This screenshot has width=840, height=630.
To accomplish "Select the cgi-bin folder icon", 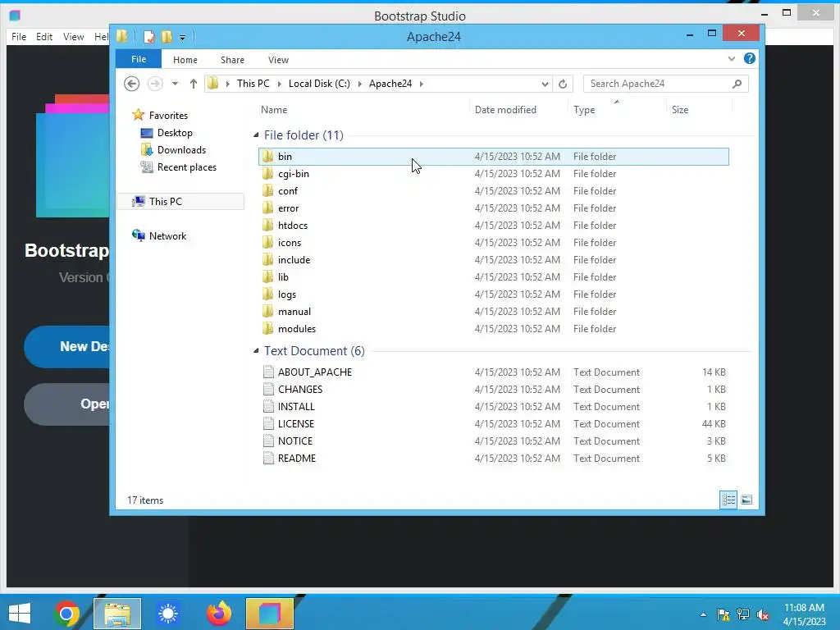I will pos(268,174).
